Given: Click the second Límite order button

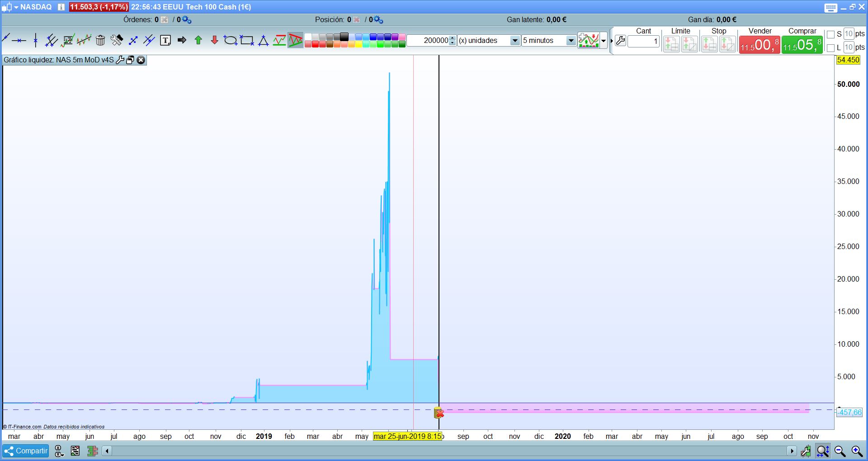Looking at the screenshot, I should (689, 44).
